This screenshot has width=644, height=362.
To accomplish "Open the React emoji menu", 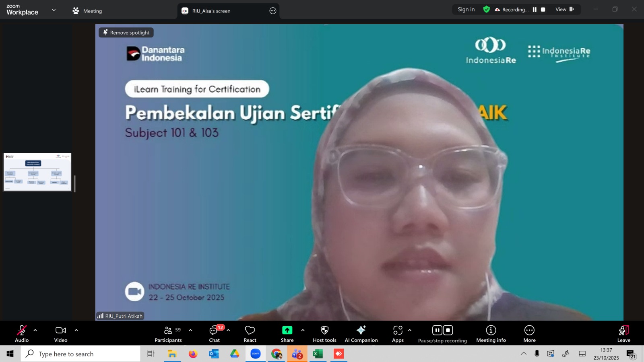I will [250, 334].
